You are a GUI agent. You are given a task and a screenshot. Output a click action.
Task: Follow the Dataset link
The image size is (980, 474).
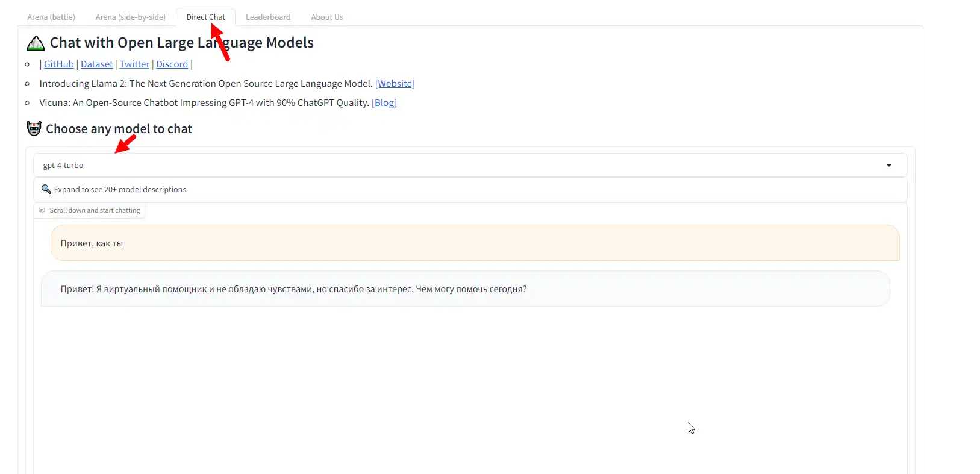coord(96,64)
